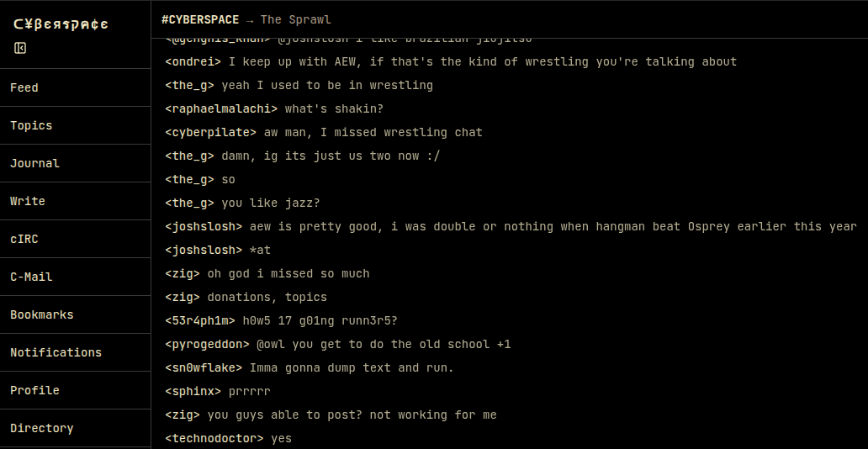Open the user Directory
The image size is (868, 449).
(42, 428)
